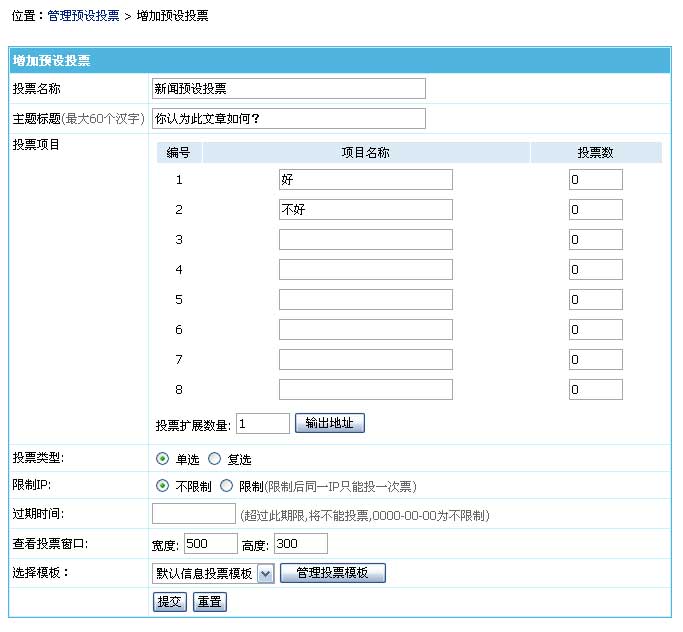Click the empty name field for item 3

point(365,240)
